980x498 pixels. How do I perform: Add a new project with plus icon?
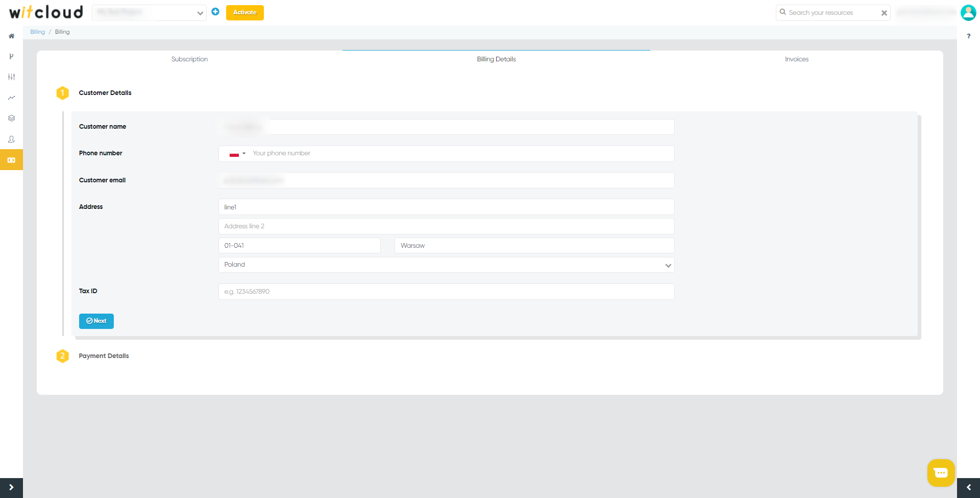(x=215, y=12)
